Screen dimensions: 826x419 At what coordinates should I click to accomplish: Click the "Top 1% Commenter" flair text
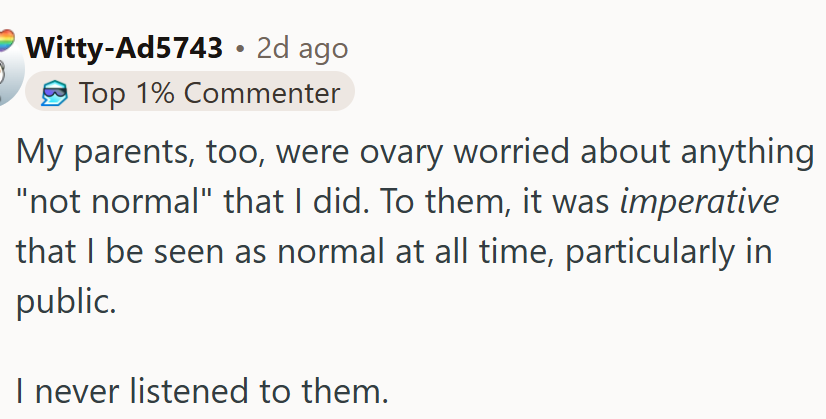209,94
